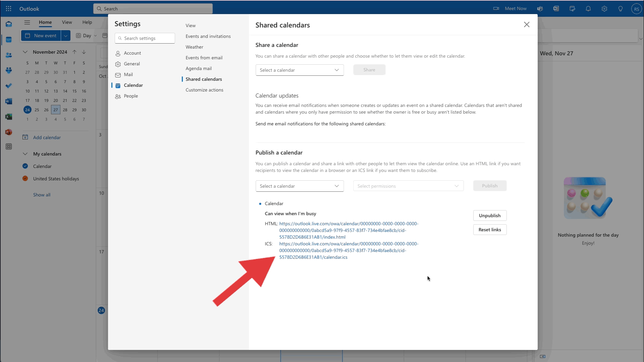Open Account settings category
The height and width of the screenshot is (362, 644).
coord(145,53)
